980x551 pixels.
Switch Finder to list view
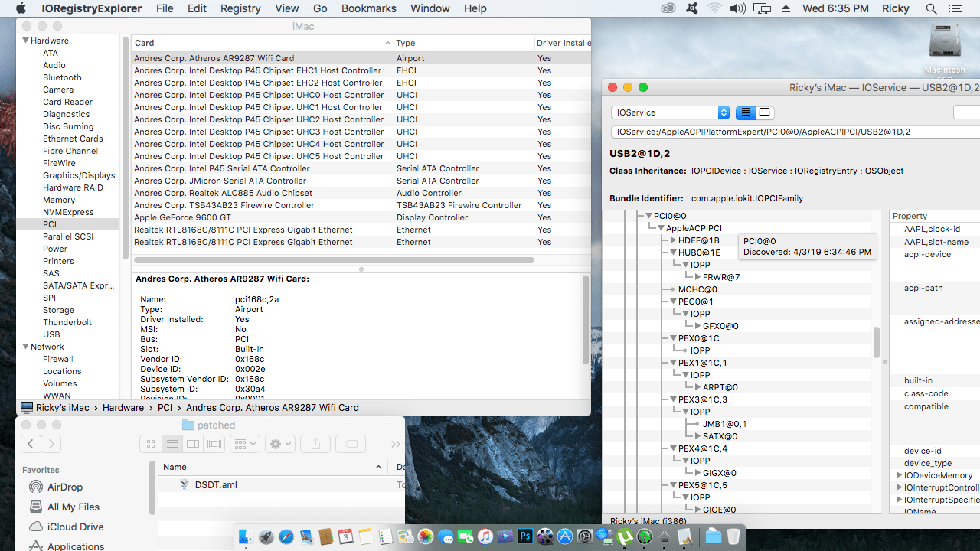point(172,444)
